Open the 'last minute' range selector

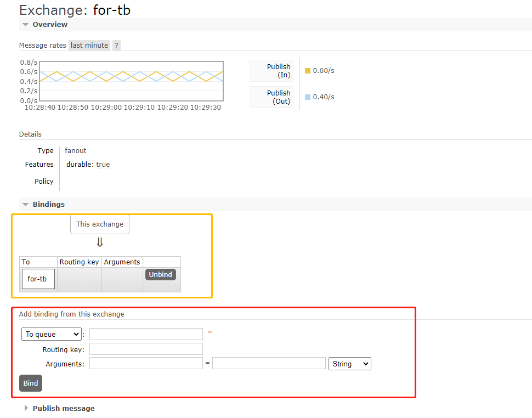click(89, 45)
